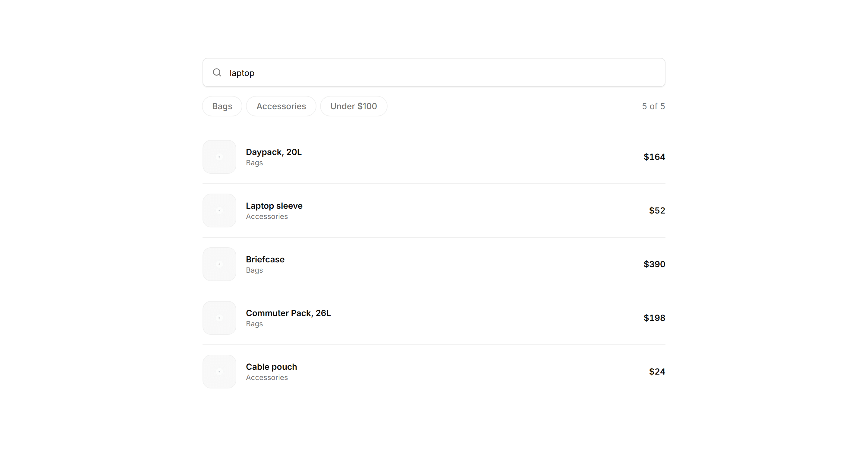
Task: Enable the Under $100 filter chip
Action: [x=354, y=106]
